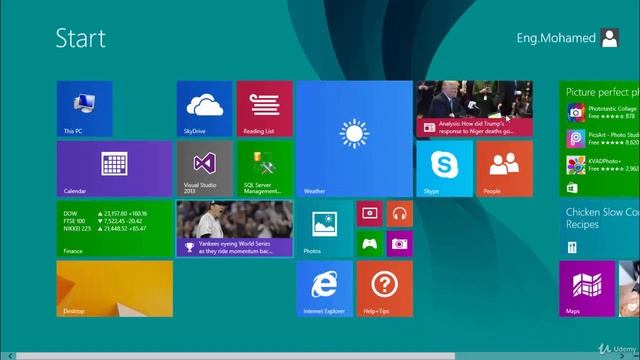Launch the Weather tile

(355, 139)
